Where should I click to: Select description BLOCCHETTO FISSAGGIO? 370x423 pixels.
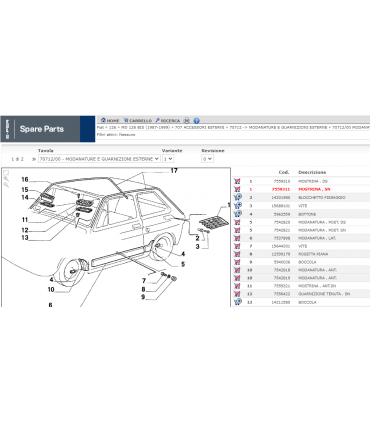coord(322,198)
